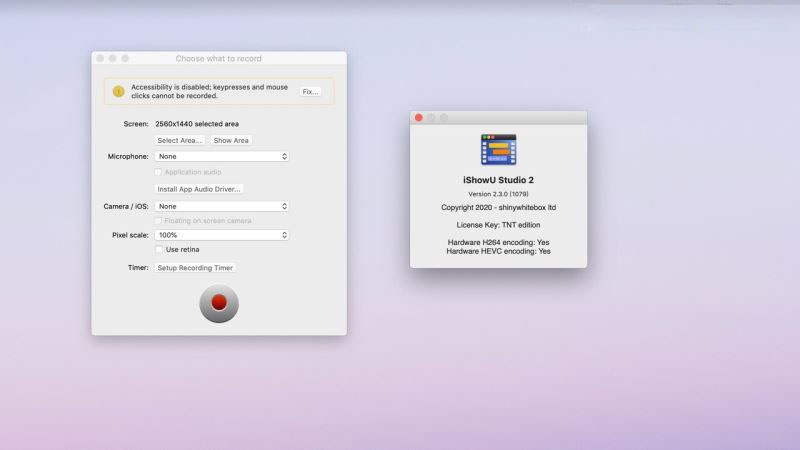This screenshot has width=800, height=450.
Task: Close the iShowU Studio 2 About window
Action: click(419, 118)
